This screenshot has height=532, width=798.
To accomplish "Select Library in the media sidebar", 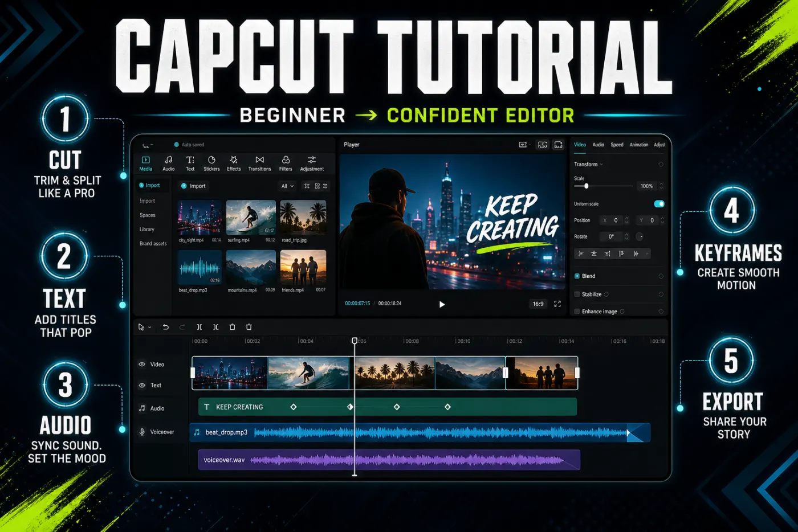I will point(147,230).
